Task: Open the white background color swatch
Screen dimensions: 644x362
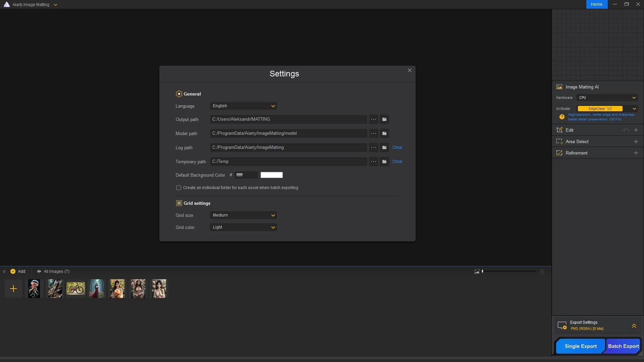Action: pos(272,175)
